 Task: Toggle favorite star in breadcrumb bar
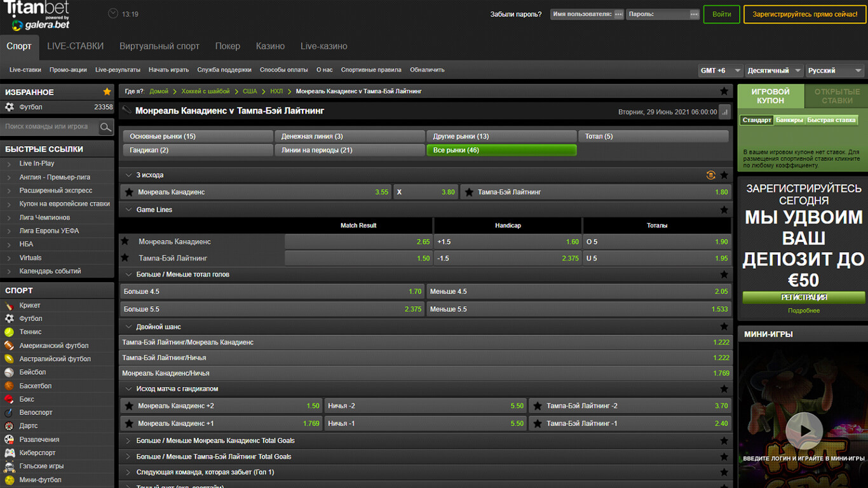[724, 91]
